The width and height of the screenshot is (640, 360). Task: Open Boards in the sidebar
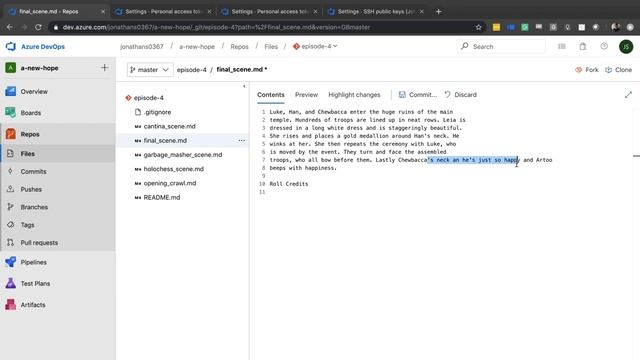tap(31, 113)
